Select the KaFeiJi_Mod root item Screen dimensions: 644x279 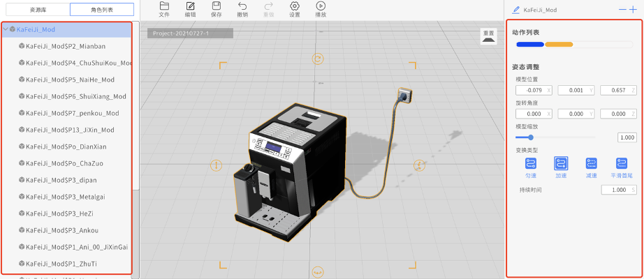coord(66,29)
